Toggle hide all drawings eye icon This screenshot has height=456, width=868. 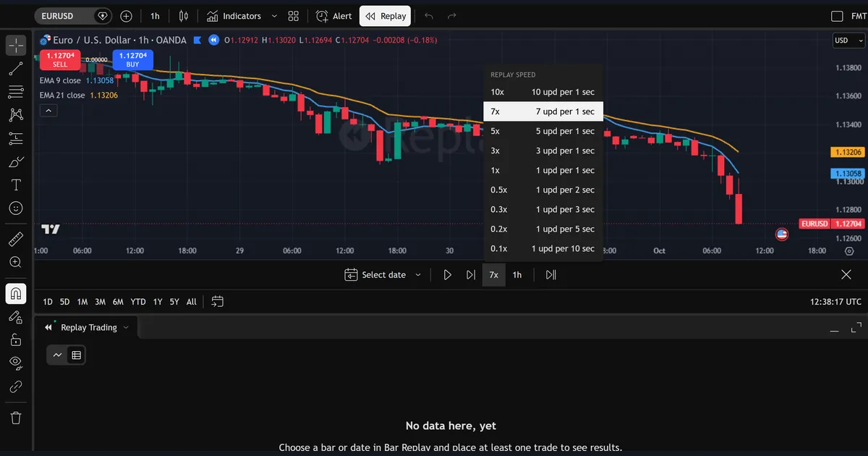(x=16, y=363)
